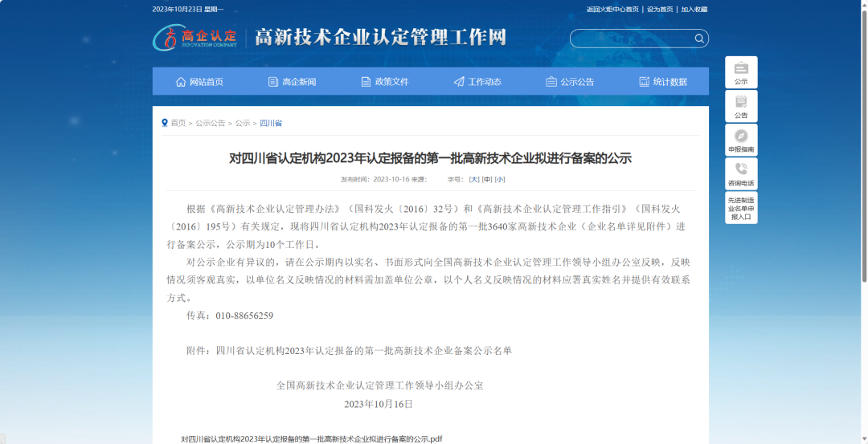Open 政策文件 navigation item
Screen dimensions: 868x444
385,82
